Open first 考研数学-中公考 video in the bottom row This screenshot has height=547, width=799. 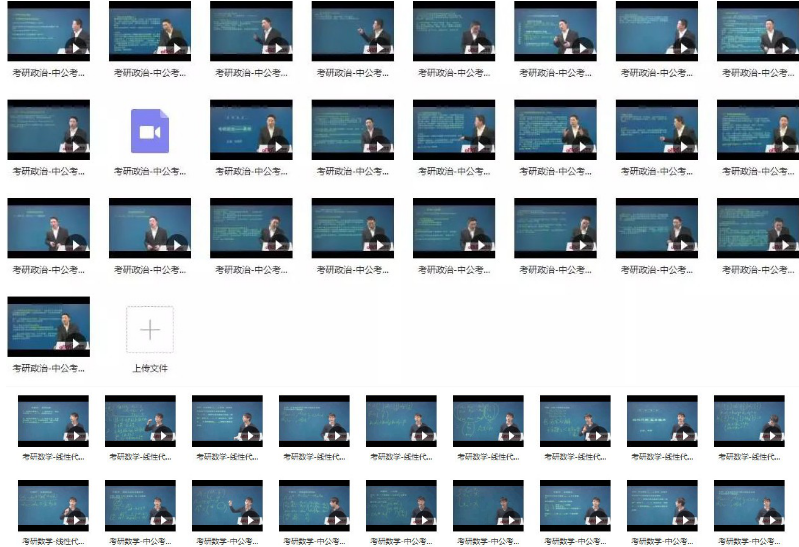pos(140,506)
